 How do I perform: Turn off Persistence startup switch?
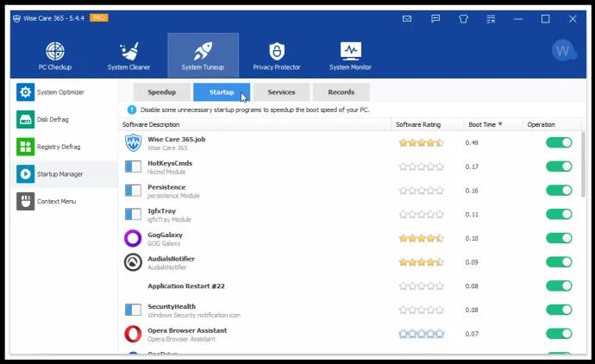[x=559, y=191]
